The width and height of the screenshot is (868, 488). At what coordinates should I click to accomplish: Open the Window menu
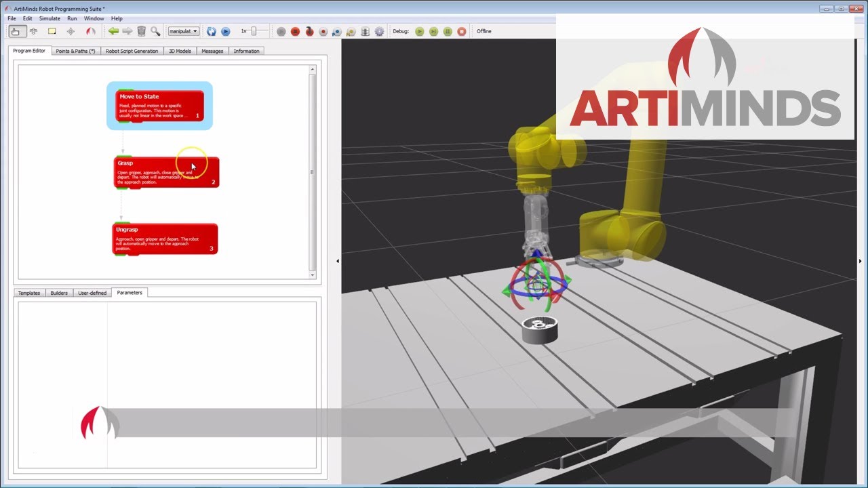[x=94, y=18]
